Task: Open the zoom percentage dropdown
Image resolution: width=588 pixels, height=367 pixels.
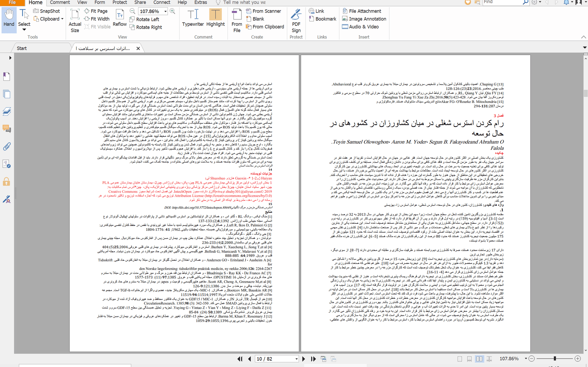Action: [x=165, y=11]
